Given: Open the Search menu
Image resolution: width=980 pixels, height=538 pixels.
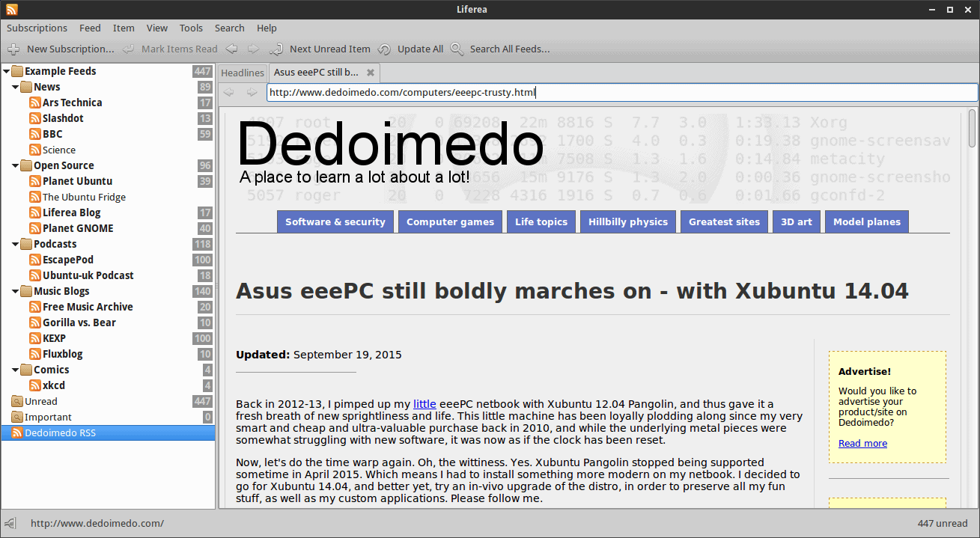Looking at the screenshot, I should coord(230,28).
